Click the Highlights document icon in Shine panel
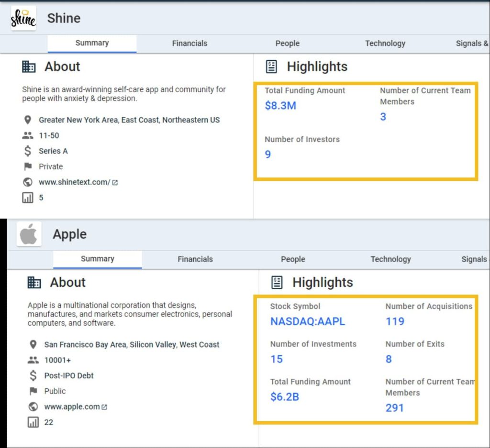490x448 pixels. pos(271,66)
